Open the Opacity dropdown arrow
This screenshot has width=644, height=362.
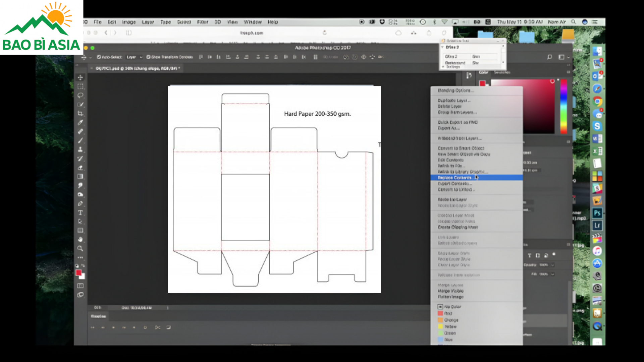pyautogui.click(x=552, y=265)
